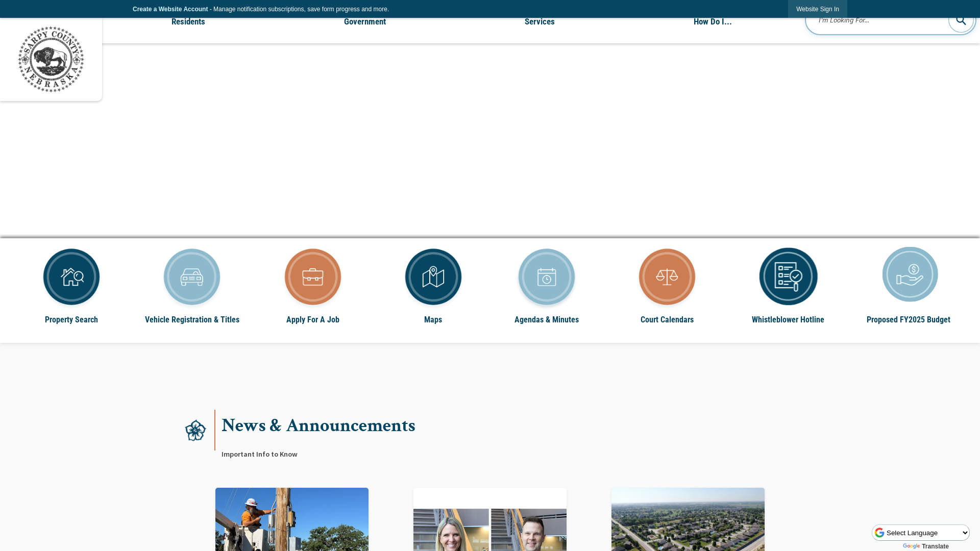
Task: Open the Residents menu
Action: point(188,21)
